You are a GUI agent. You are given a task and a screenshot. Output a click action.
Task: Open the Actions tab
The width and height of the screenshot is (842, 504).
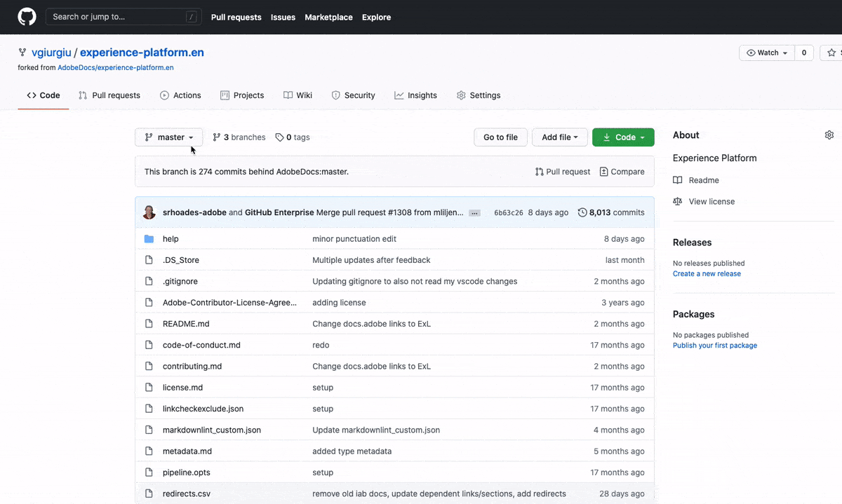coord(180,95)
